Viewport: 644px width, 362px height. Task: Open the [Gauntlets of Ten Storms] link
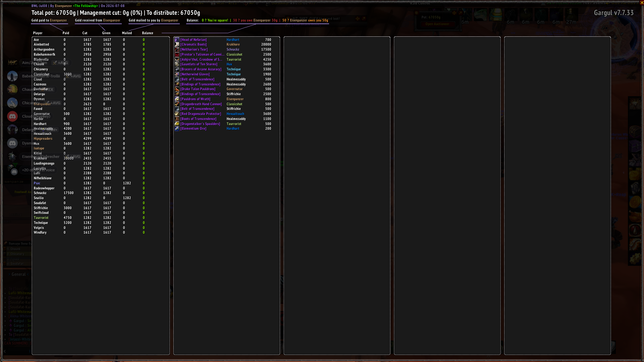coord(199,64)
